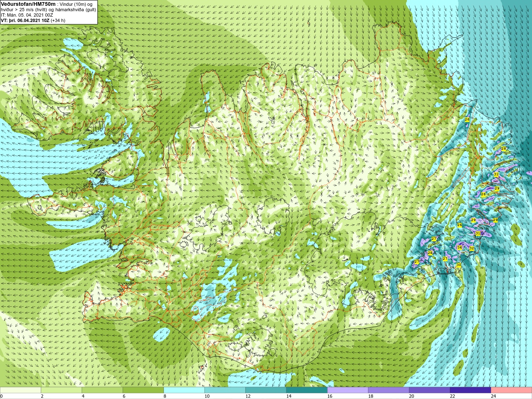Select the 4–6 medium green legend swatch
Image resolution: width=532 pixels, height=399 pixels.
tap(102, 390)
